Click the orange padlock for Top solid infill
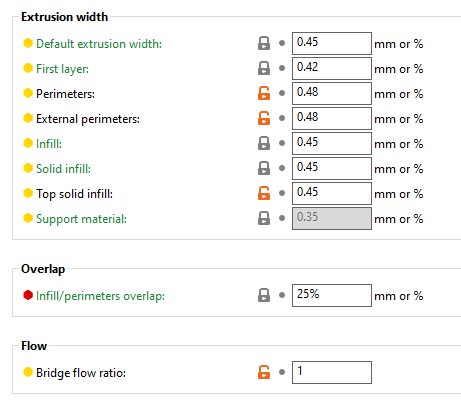Screen dimensions: 461x401 tap(264, 193)
